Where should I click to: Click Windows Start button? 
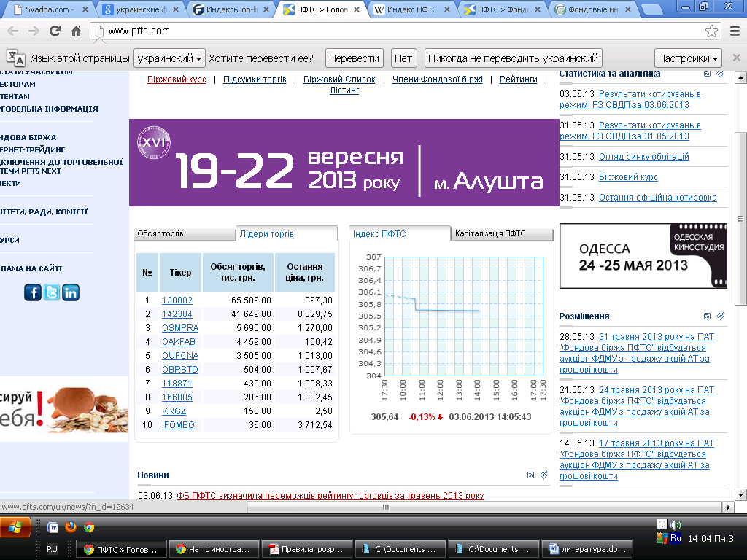(15, 527)
